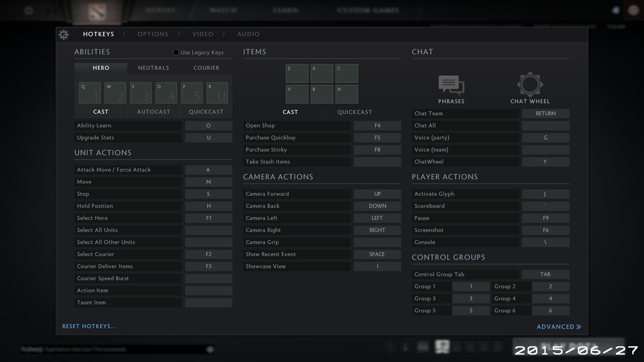The height and width of the screenshot is (362, 644).
Task: Click the Showcase View label
Action: tap(266, 266)
